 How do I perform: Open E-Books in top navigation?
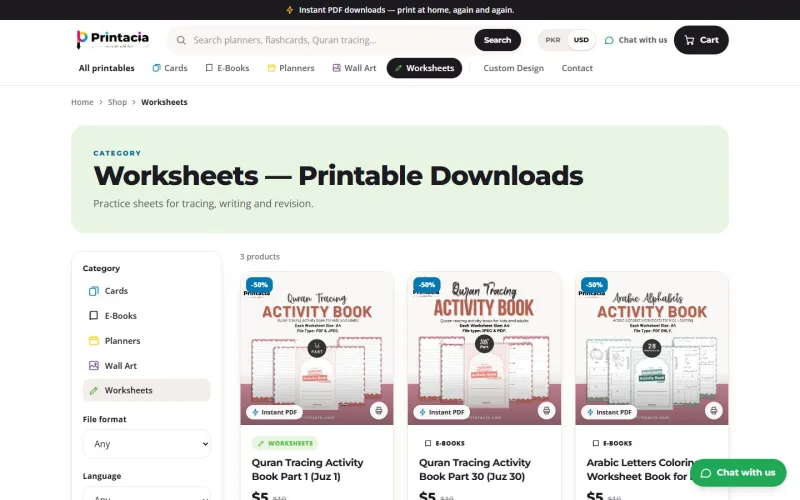coord(227,68)
